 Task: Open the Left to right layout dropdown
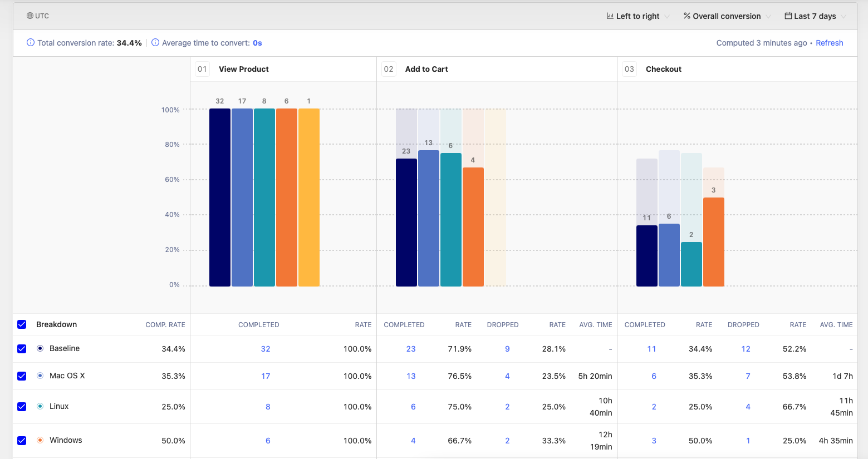[x=638, y=16]
